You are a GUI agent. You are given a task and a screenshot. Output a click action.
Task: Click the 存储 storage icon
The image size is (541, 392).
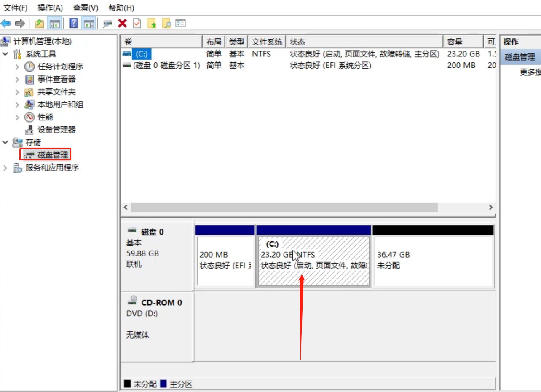tap(17, 142)
